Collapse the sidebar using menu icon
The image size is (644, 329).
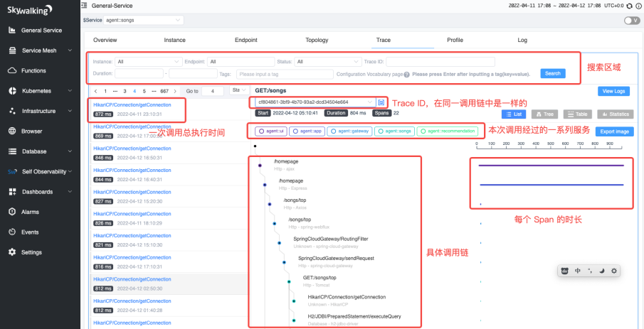85,6
